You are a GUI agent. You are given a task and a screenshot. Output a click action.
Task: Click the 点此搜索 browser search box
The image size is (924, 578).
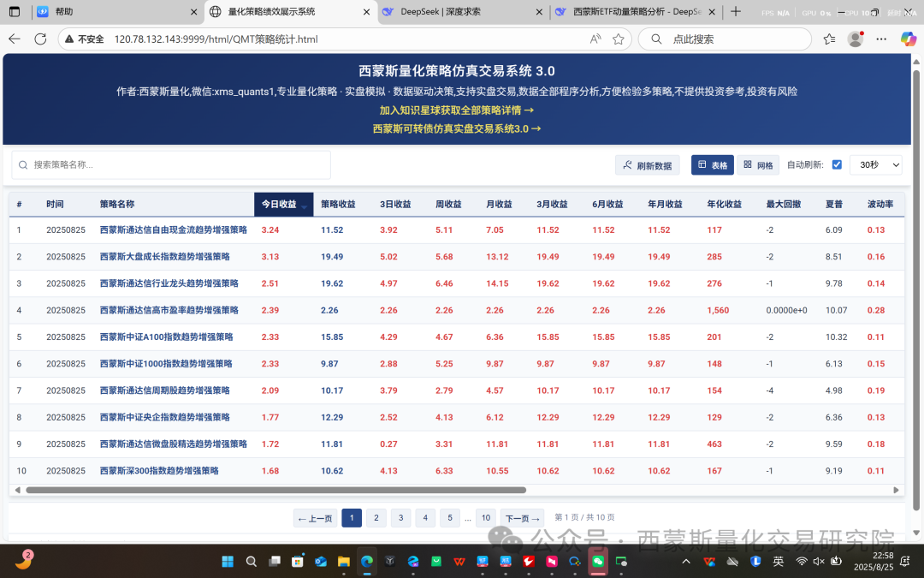725,39
